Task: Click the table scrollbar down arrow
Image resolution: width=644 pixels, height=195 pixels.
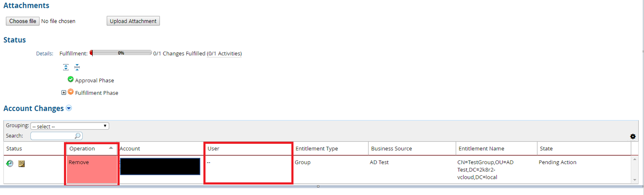Action: coord(635,180)
